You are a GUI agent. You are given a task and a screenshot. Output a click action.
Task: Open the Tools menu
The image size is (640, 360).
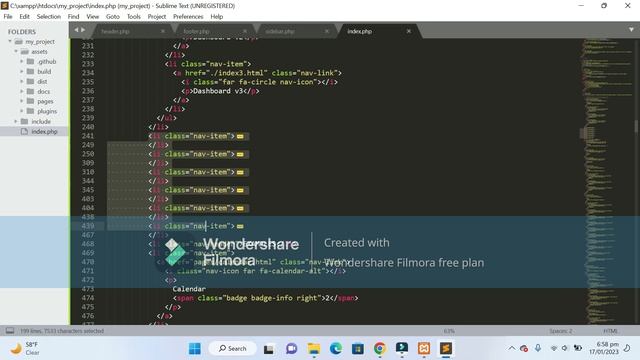coord(133,16)
